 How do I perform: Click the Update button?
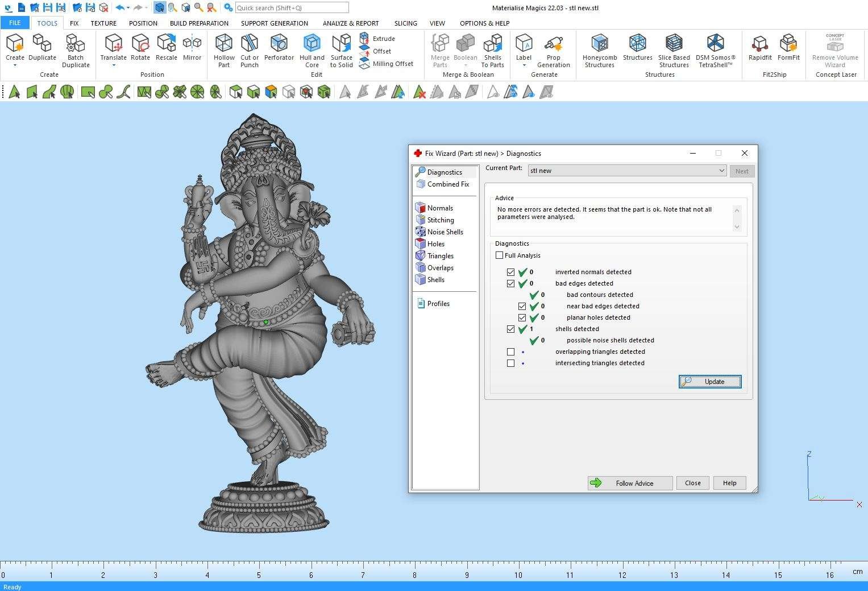(x=709, y=382)
